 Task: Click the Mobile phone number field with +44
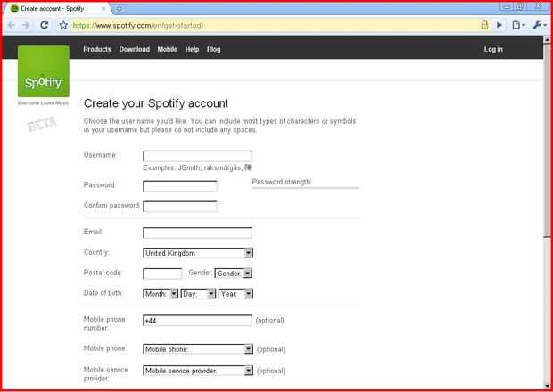click(x=197, y=321)
